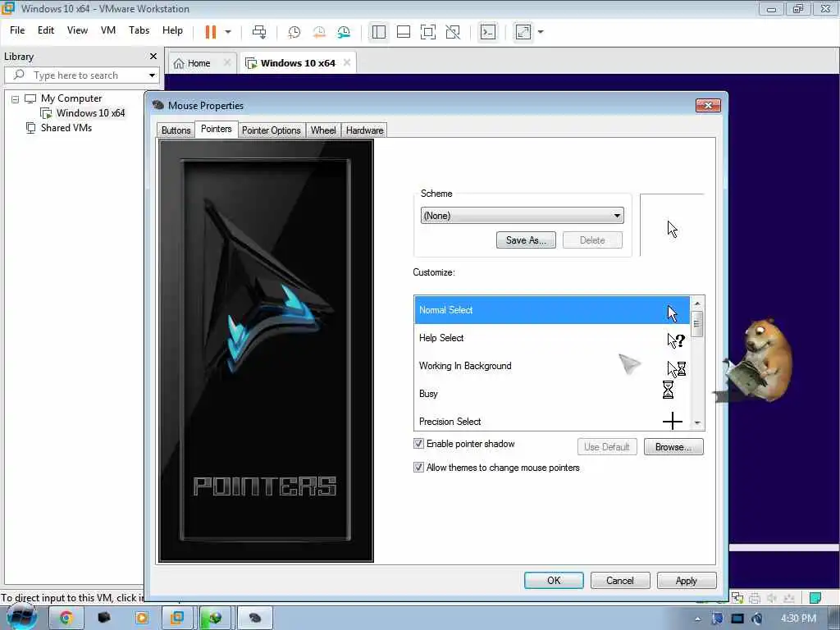840x630 pixels.
Task: Select Windows 10 x64 in the Library tree
Action: point(90,113)
